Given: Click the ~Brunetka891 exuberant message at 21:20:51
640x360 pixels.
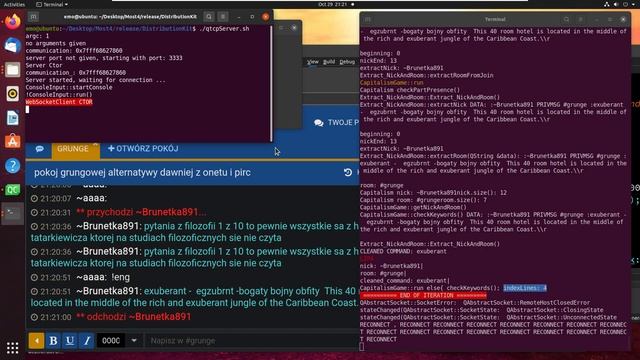Looking at the screenshot, I should (x=195, y=297).
